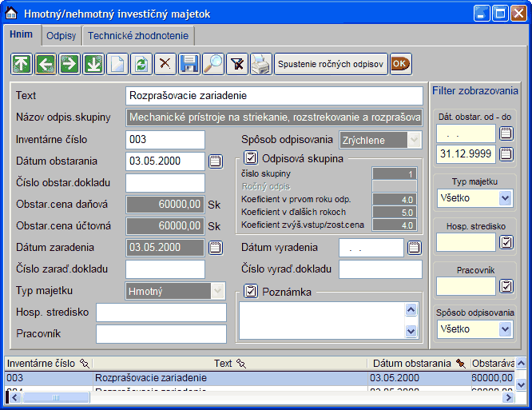
Task: Click Spustenie ročných odpisov button
Action: (x=331, y=64)
